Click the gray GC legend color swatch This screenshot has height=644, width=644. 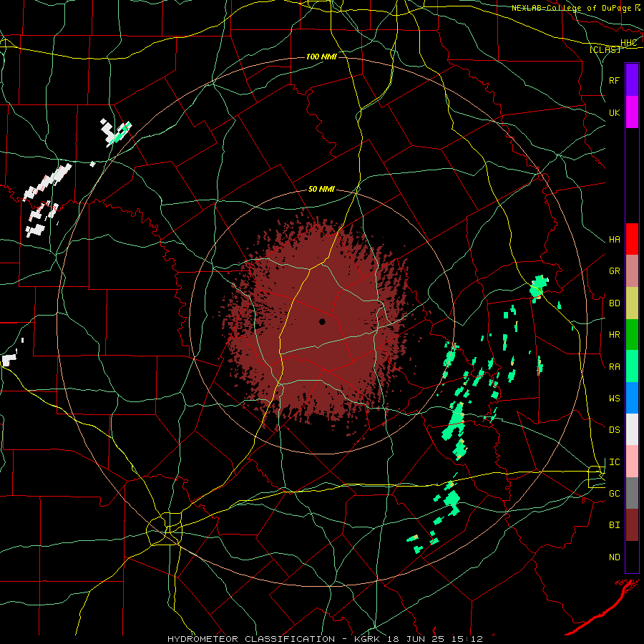(632, 493)
